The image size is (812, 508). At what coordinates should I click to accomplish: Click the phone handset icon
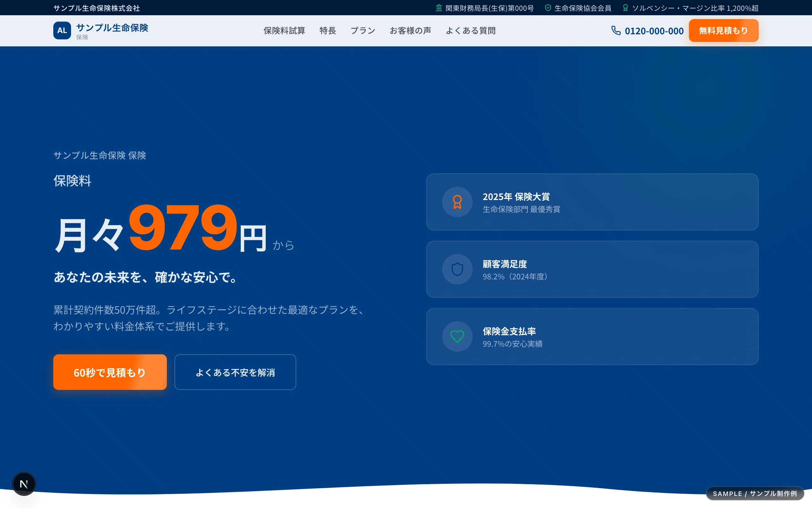[x=616, y=30]
